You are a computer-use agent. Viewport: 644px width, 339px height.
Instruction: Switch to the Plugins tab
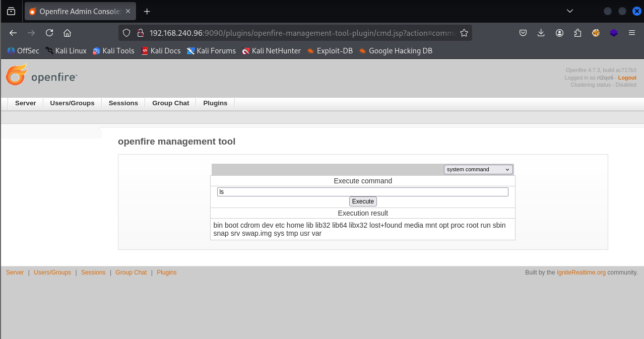[x=215, y=103]
